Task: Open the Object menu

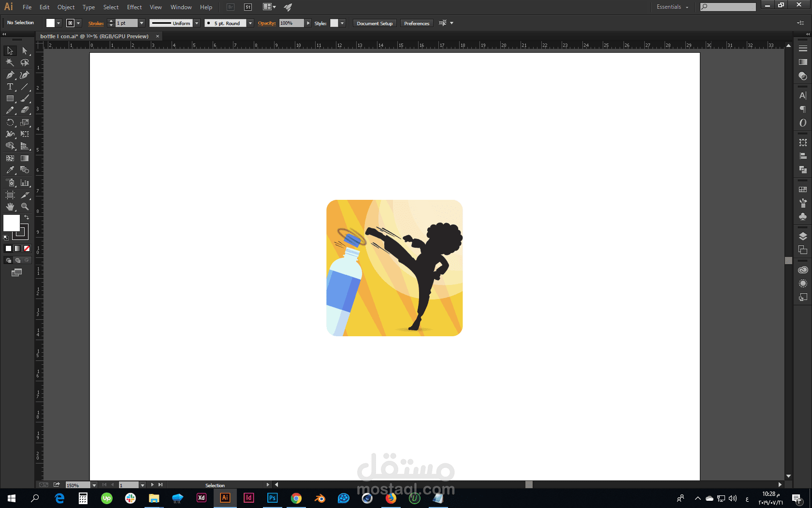Action: [x=66, y=7]
